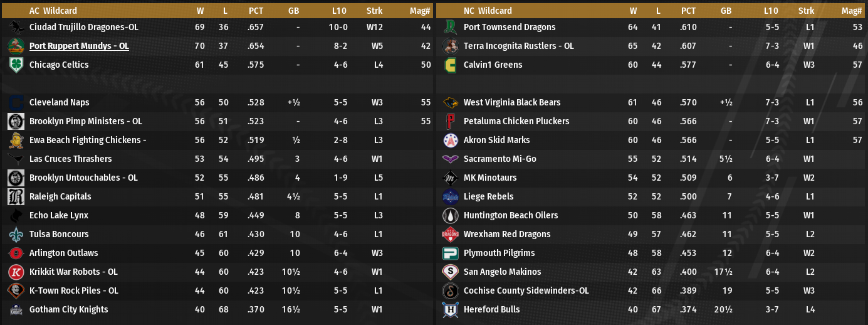868x325 pixels.
Task: Click the Plymouth Pilgrims logo
Action: [x=450, y=253]
